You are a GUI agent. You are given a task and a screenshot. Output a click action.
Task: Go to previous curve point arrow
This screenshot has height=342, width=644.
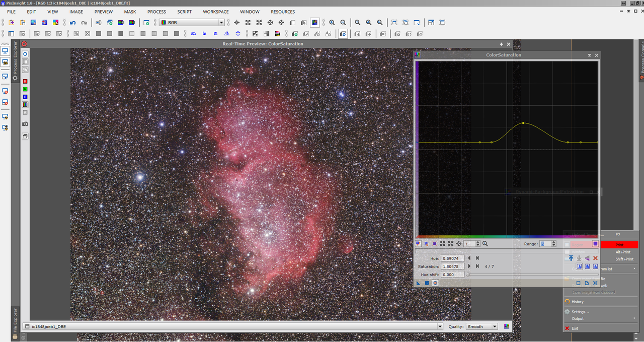(469, 258)
